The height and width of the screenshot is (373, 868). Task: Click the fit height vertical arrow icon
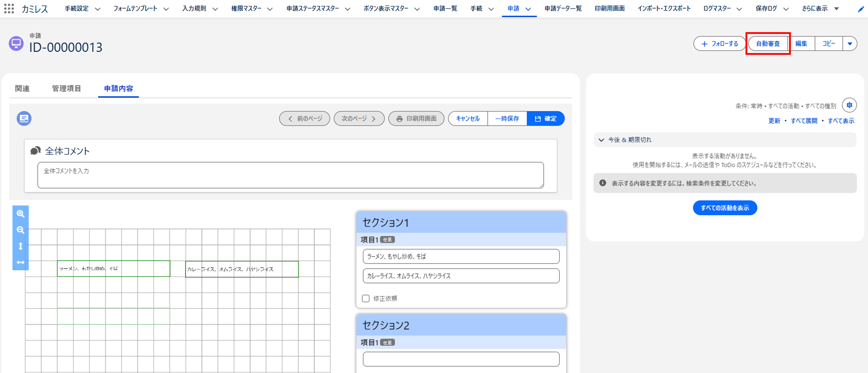click(x=21, y=246)
